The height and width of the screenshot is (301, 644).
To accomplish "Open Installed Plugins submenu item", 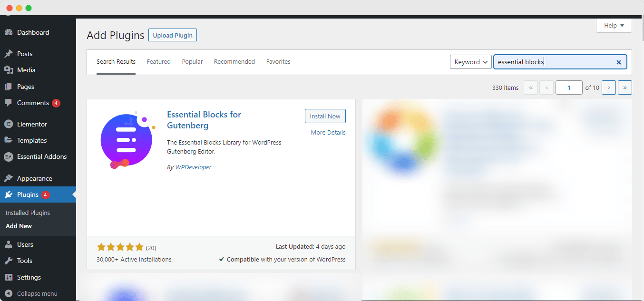I will pyautogui.click(x=28, y=213).
